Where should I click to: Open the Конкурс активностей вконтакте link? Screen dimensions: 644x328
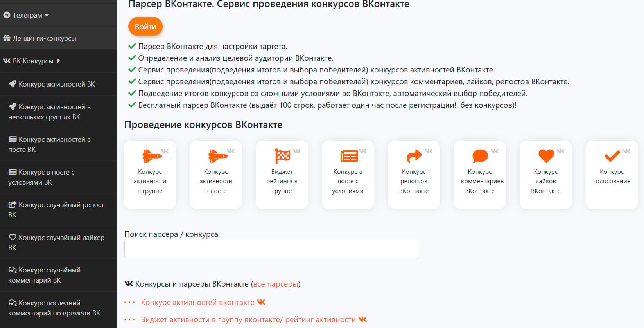[x=197, y=302]
